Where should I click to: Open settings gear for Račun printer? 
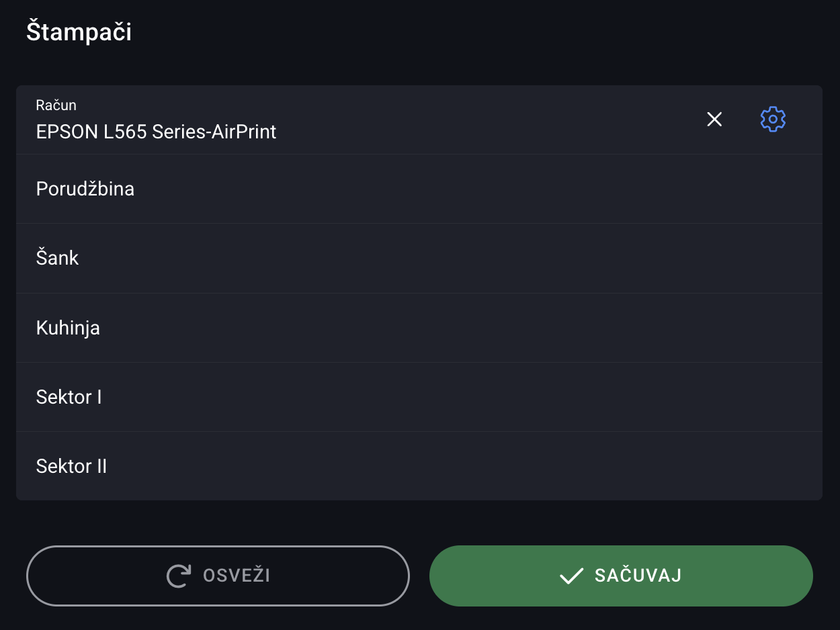[x=773, y=119]
